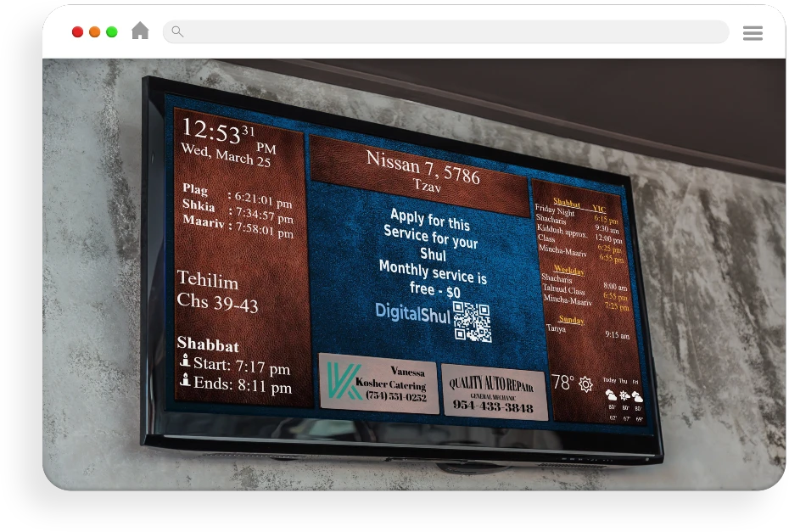789x532 pixels.
Task: Click the candle icon beside Shabbat Start
Action: click(185, 360)
